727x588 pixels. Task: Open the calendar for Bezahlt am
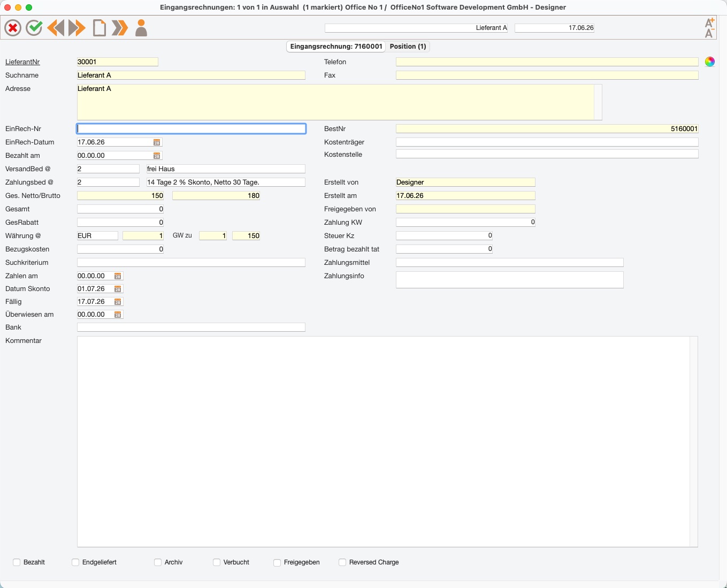(x=157, y=156)
